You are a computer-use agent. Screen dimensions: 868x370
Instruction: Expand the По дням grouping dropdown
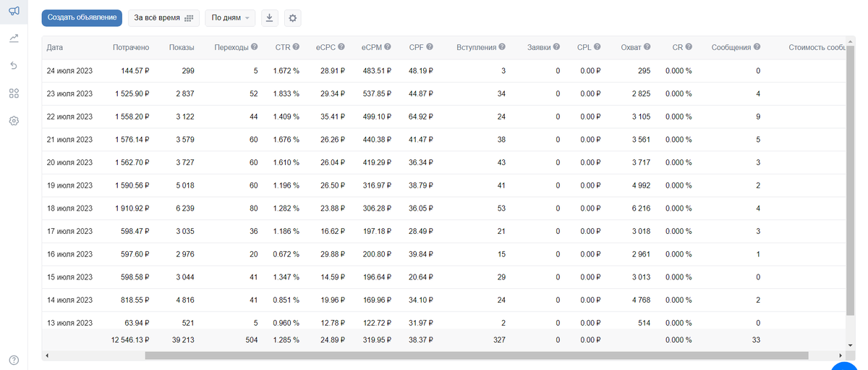click(x=230, y=18)
